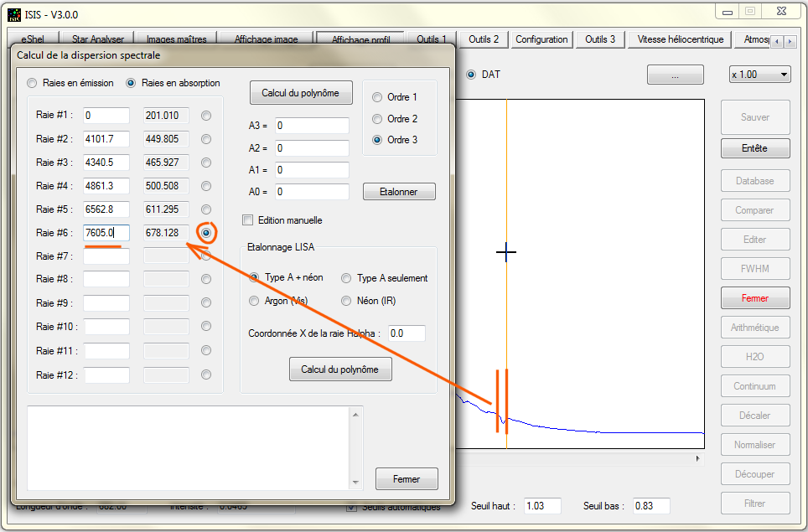Viewport: 808px width, 532px height.
Task: Click the ellipsis browse button
Action: point(675,75)
